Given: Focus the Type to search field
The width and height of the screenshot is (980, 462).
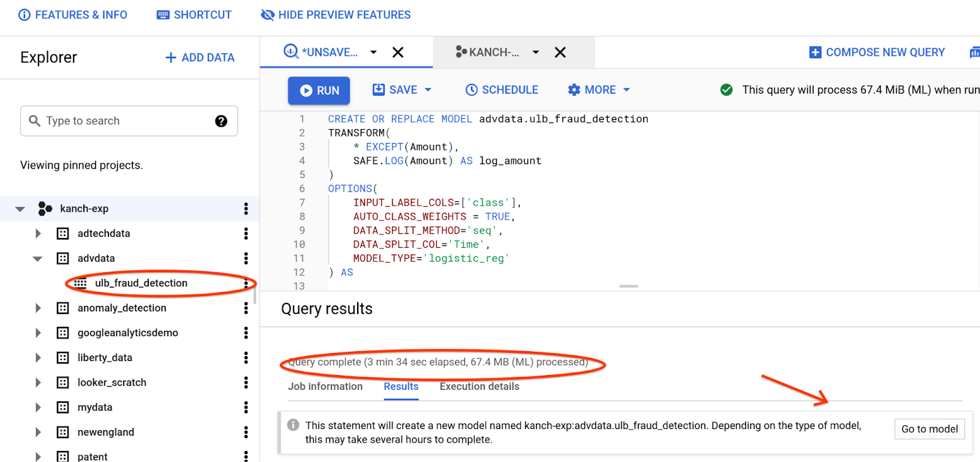Looking at the screenshot, I should pos(123,121).
